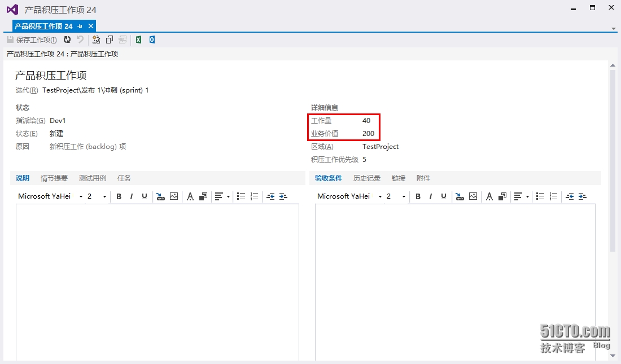The image size is (621, 364).
Task: Click the vertical scrollbar up arrow
Action: coord(613,65)
